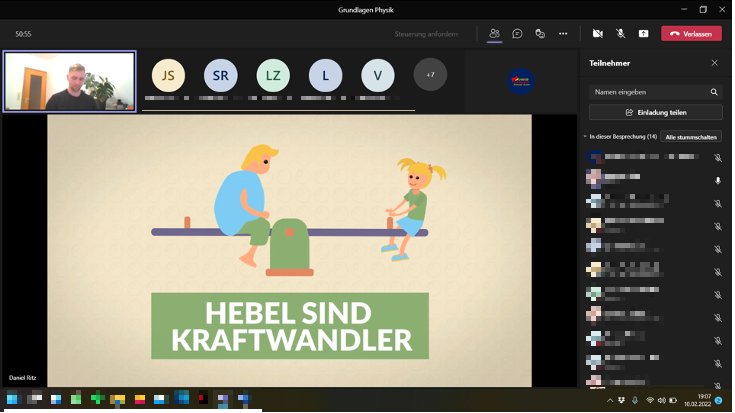Toggle the microphone mute button

pos(620,33)
